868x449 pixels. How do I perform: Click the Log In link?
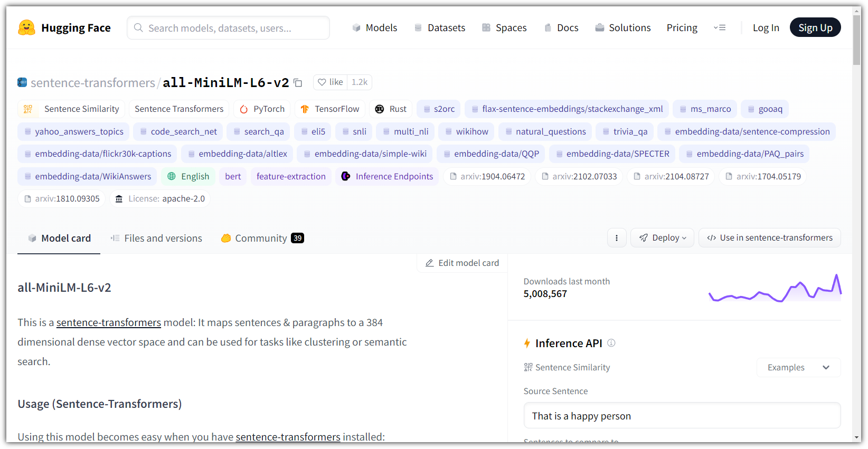point(766,27)
